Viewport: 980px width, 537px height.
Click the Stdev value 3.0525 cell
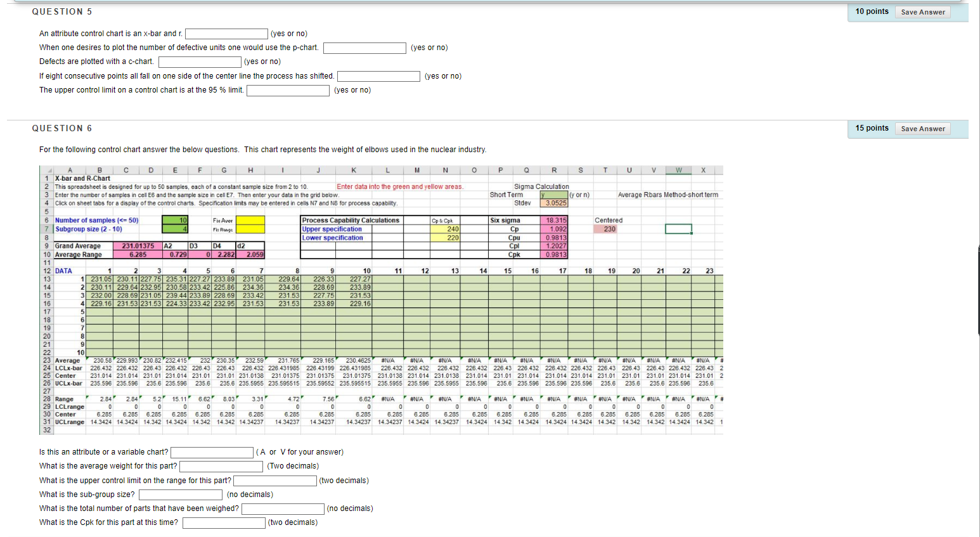[555, 203]
